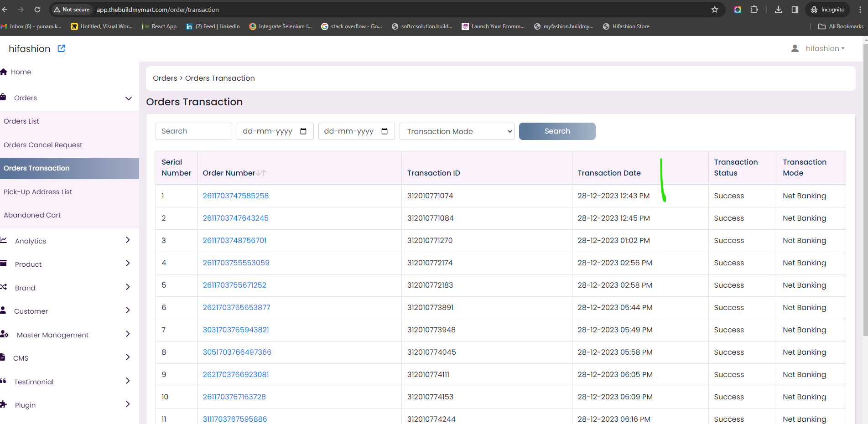
Task: Expand the Customer sidebar menu
Action: [128, 310]
